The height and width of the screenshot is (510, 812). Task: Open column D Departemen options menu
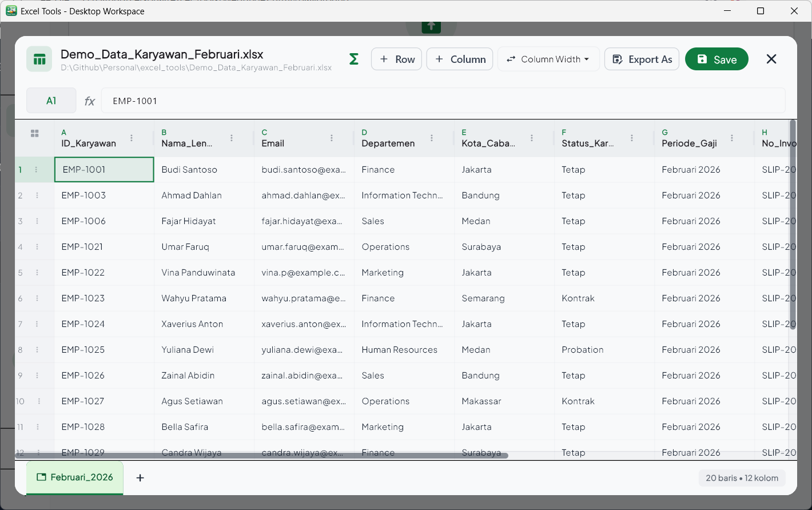[x=432, y=138]
